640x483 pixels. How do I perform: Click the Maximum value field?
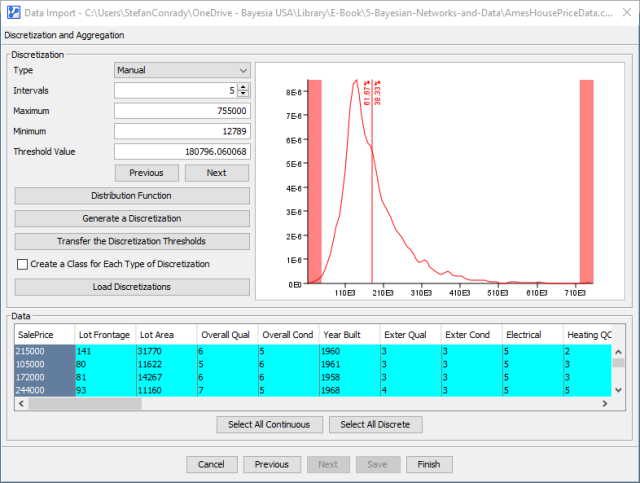pos(182,111)
